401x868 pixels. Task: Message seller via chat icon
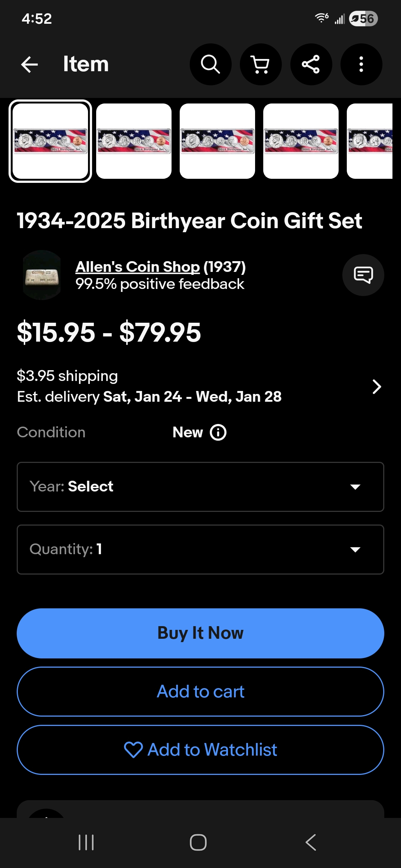click(363, 275)
